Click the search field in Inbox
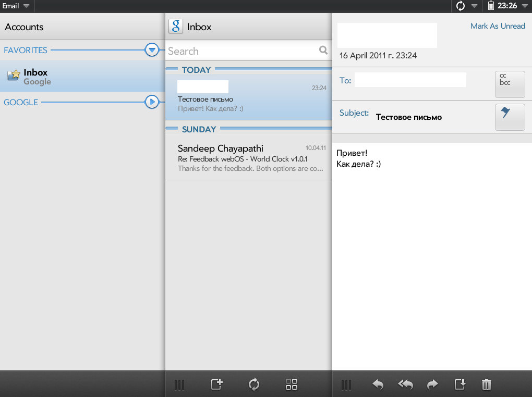The height and width of the screenshot is (397, 532). (240, 51)
